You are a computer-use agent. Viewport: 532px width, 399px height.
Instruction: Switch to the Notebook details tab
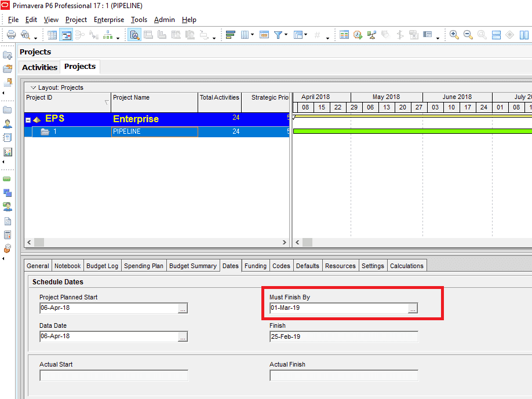[x=68, y=266]
